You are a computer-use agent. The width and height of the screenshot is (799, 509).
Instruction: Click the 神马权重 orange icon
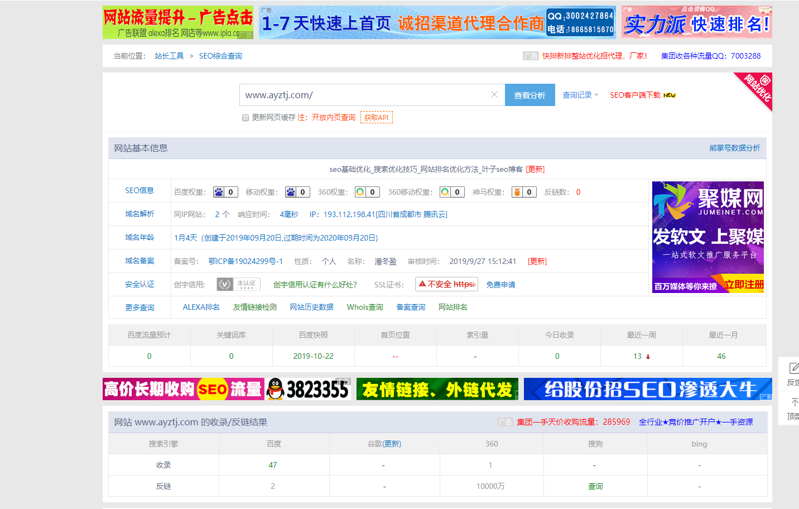tap(518, 192)
